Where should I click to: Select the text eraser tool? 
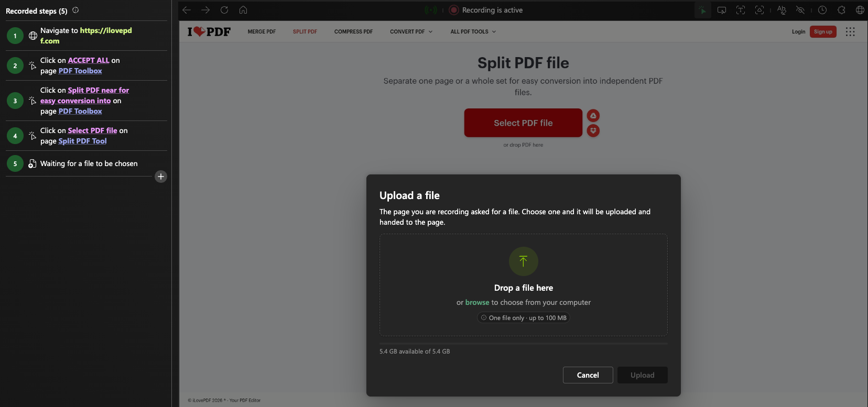(x=782, y=10)
